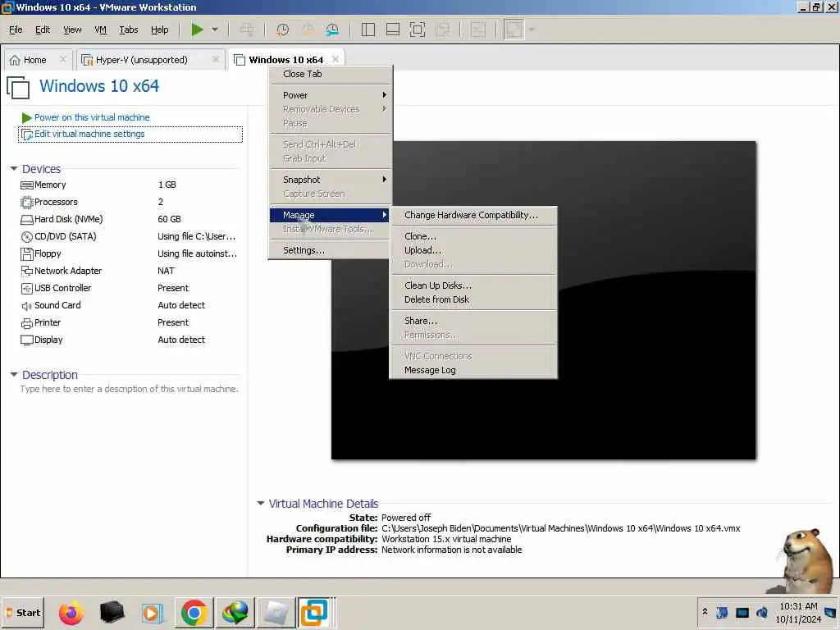This screenshot has height=630, width=840.
Task: Choose Delete from Disk in the Manage submenu
Action: tap(473, 299)
